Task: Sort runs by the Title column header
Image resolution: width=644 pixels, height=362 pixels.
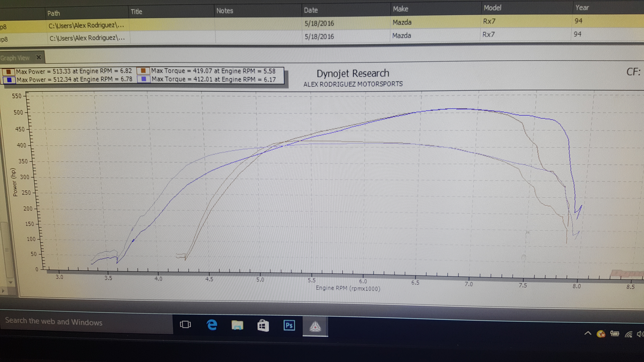Action: 137,12
